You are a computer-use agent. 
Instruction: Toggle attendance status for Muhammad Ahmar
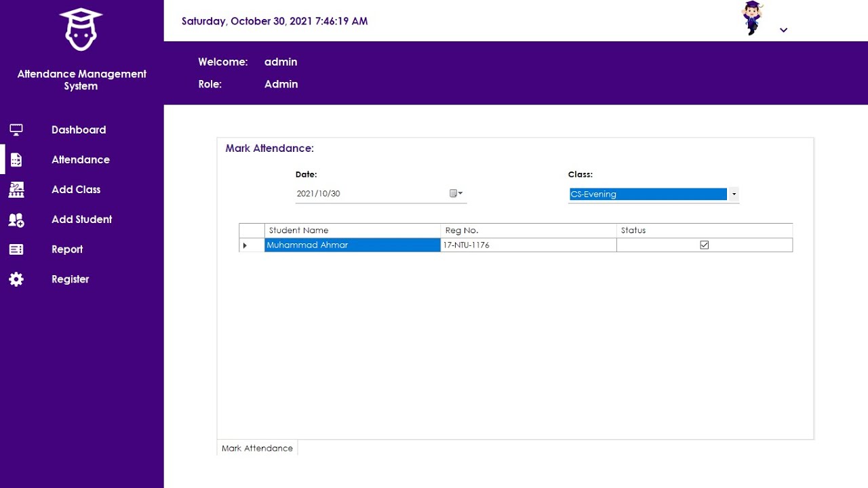tap(704, 245)
